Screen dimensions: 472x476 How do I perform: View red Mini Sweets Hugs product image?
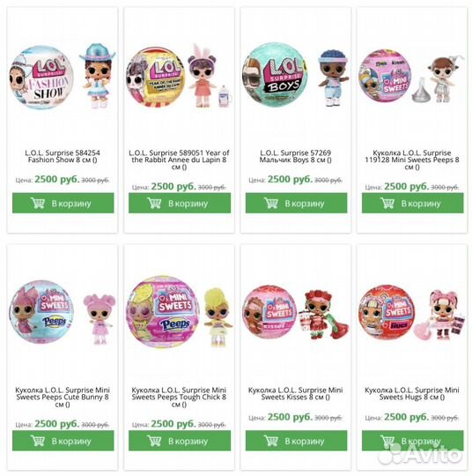pyautogui.click(x=412, y=313)
